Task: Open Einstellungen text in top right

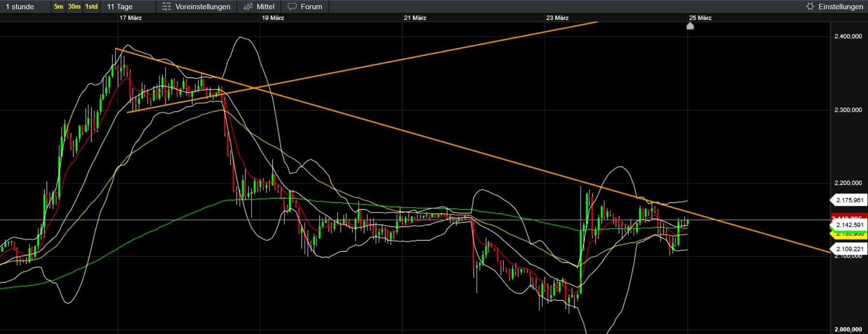Action: (840, 7)
